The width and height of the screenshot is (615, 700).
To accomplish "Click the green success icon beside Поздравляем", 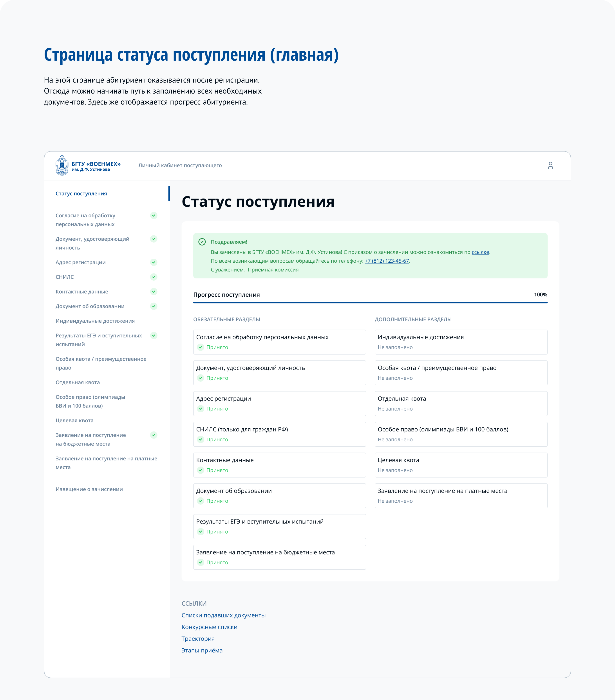I will 202,242.
